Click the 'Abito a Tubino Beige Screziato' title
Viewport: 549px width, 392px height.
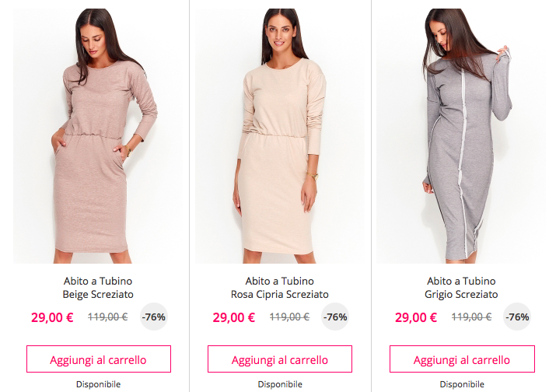tap(98, 288)
